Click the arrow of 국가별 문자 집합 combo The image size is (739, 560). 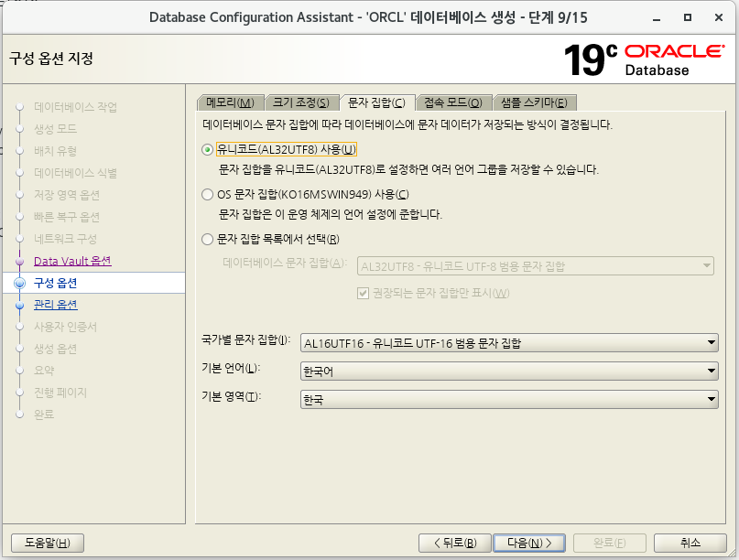(712, 343)
